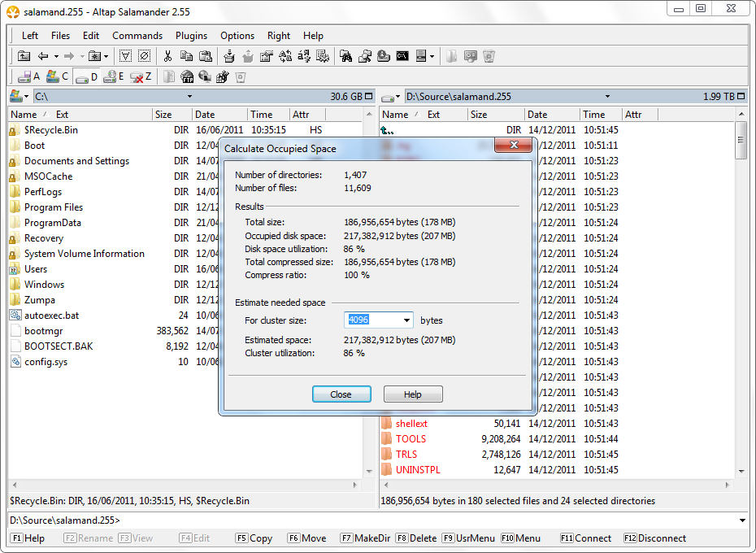Open the cluster size combo box dropdown

[x=407, y=320]
